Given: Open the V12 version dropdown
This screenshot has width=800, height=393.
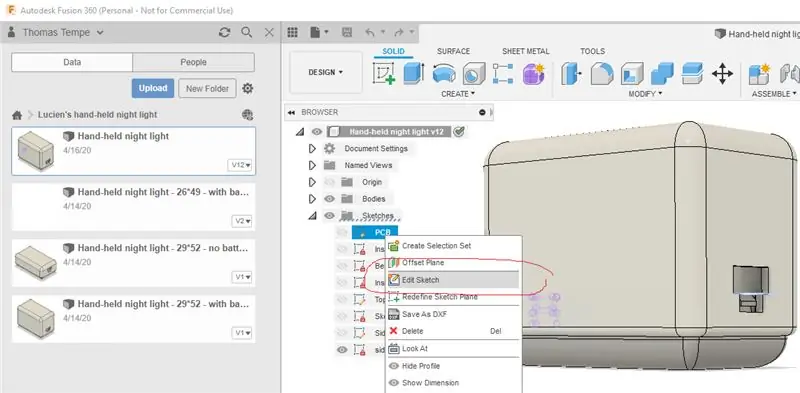Looking at the screenshot, I should (240, 165).
